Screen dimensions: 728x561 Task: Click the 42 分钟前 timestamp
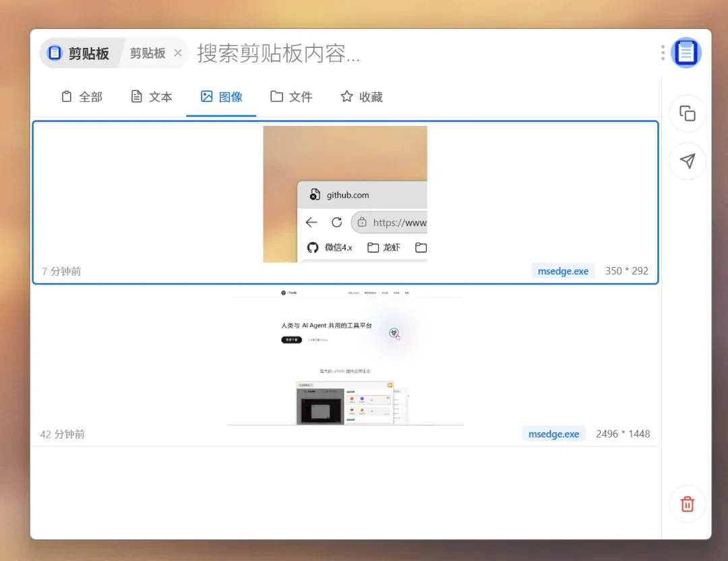[x=62, y=434]
